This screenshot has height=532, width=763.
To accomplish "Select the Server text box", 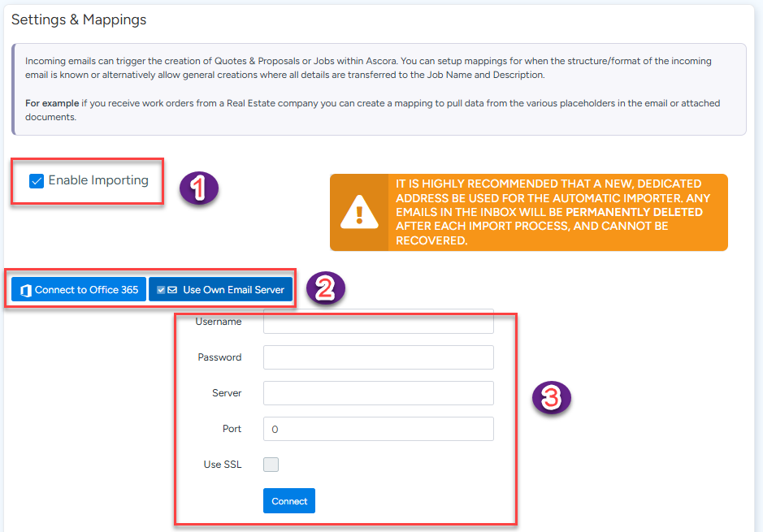I will coord(378,393).
